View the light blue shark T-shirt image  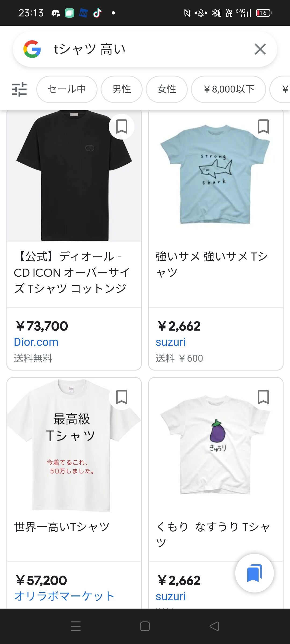[x=216, y=174]
